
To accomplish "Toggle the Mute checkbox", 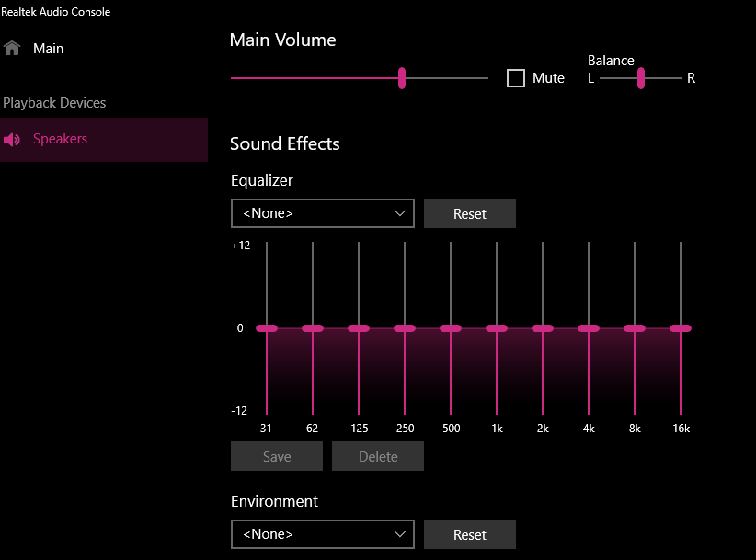I will tap(516, 78).
